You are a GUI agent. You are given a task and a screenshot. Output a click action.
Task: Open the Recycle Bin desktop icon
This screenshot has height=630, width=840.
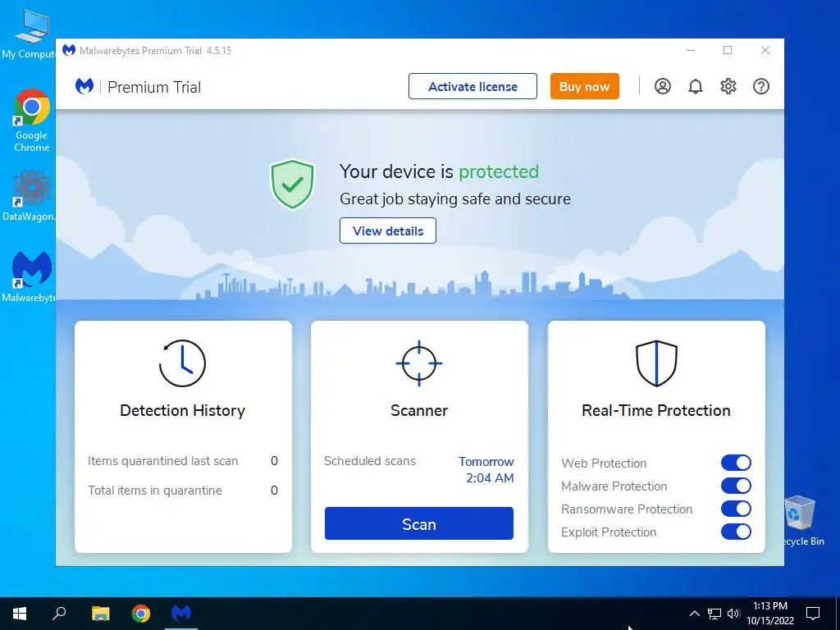click(x=801, y=521)
